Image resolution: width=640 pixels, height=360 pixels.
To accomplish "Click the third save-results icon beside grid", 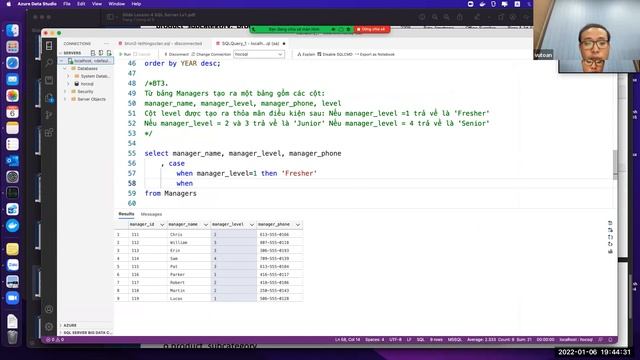I will 610,237.
